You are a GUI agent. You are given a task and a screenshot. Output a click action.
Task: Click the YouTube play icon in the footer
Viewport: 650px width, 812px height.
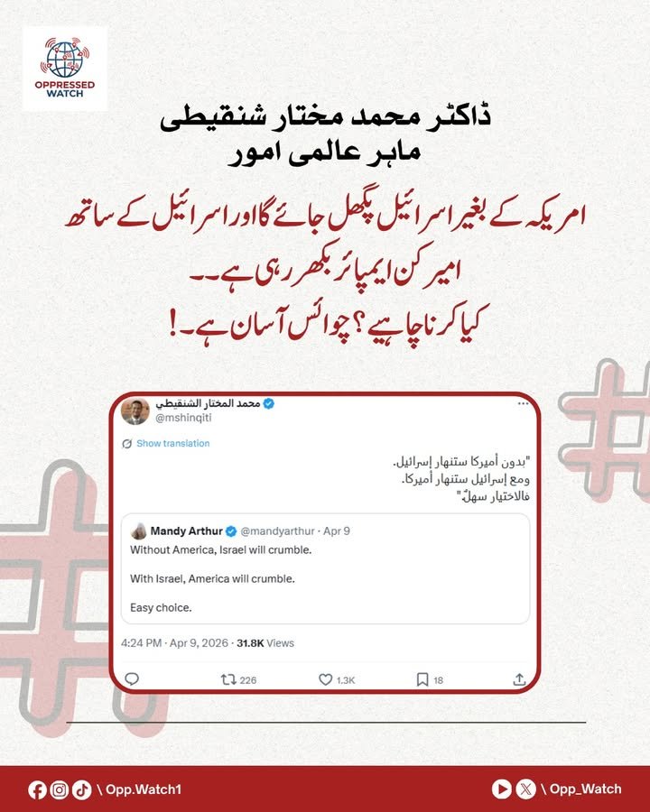[501, 789]
